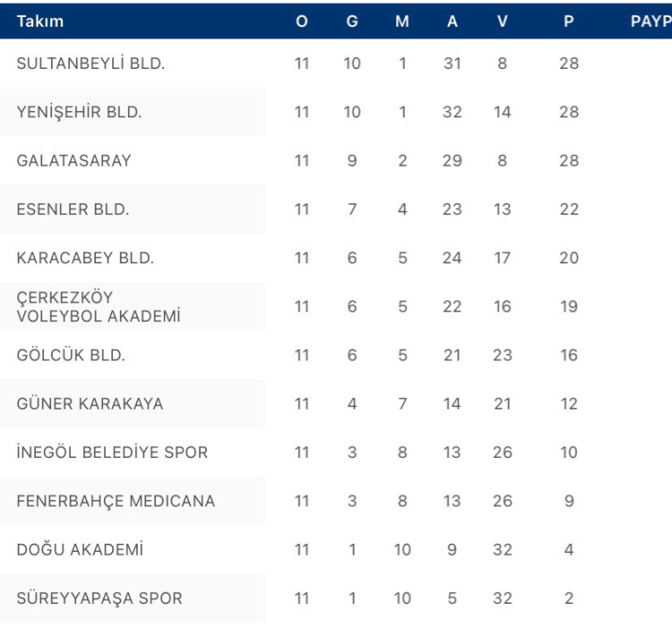Open the SULTANBEYLİ BLD. team entry

[90, 64]
